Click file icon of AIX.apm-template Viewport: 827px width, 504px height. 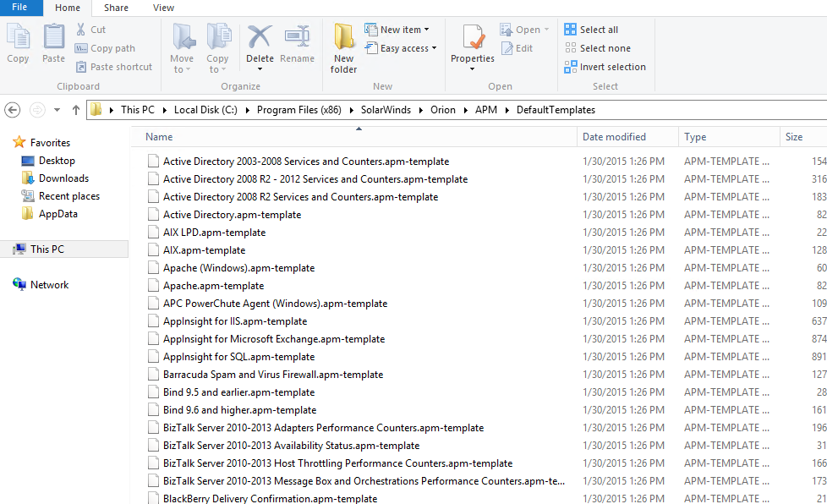153,250
